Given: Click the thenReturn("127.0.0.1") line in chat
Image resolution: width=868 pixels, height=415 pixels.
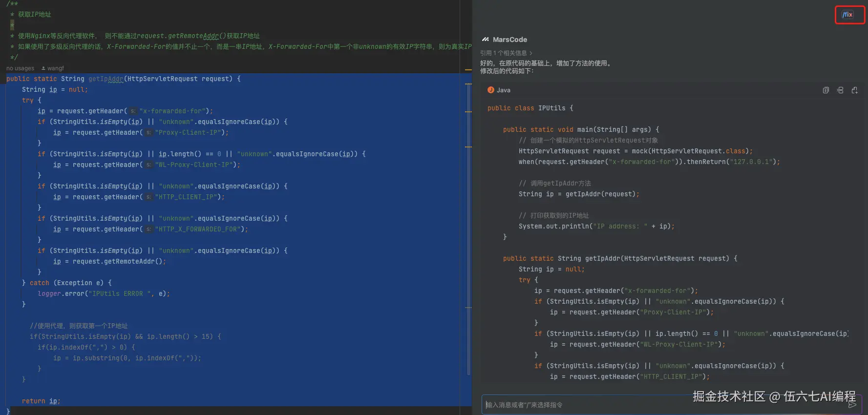Looking at the screenshot, I should (x=649, y=162).
